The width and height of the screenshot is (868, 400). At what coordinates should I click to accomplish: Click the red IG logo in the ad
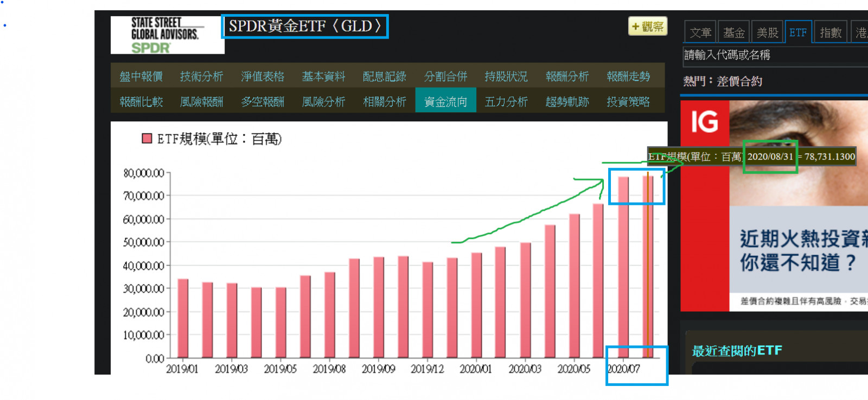[705, 121]
